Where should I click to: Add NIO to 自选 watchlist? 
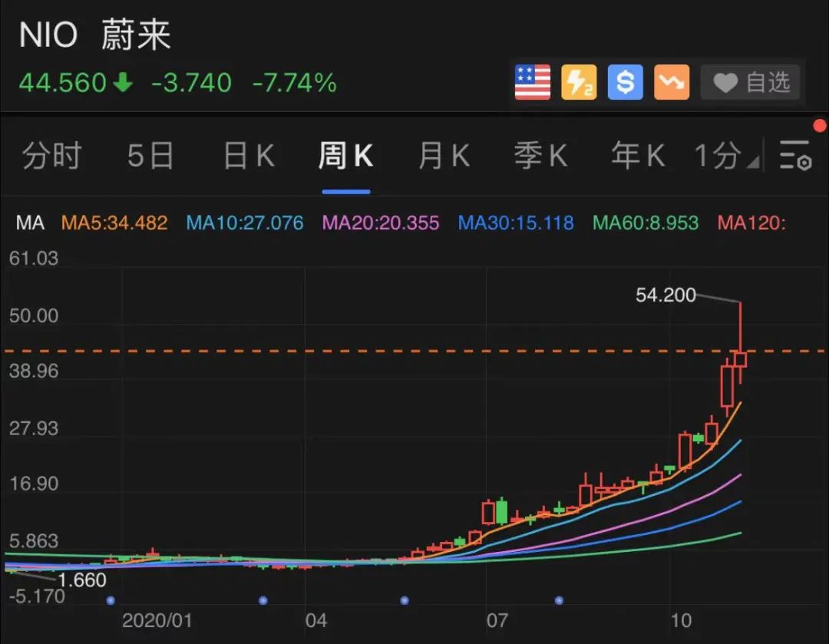pyautogui.click(x=750, y=82)
